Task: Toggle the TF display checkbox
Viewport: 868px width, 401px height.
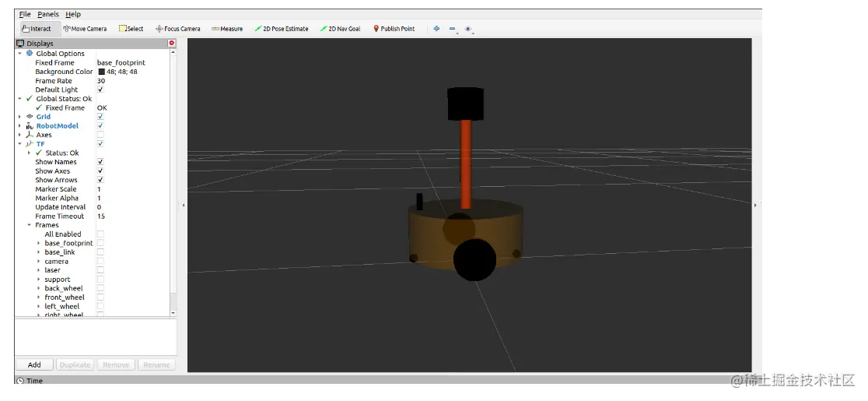Action: coord(100,143)
